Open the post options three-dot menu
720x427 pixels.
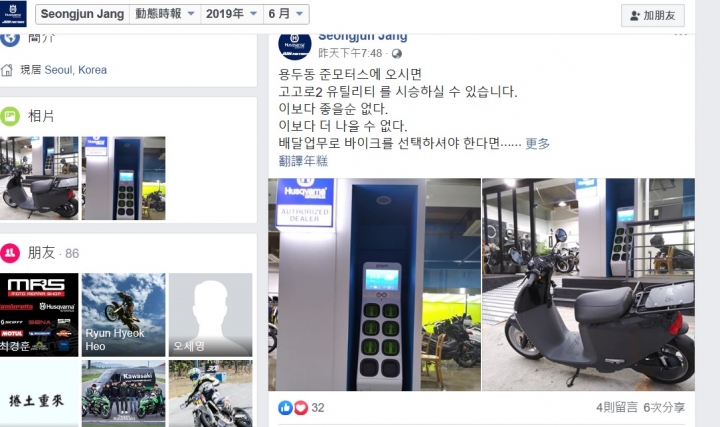coord(681,35)
